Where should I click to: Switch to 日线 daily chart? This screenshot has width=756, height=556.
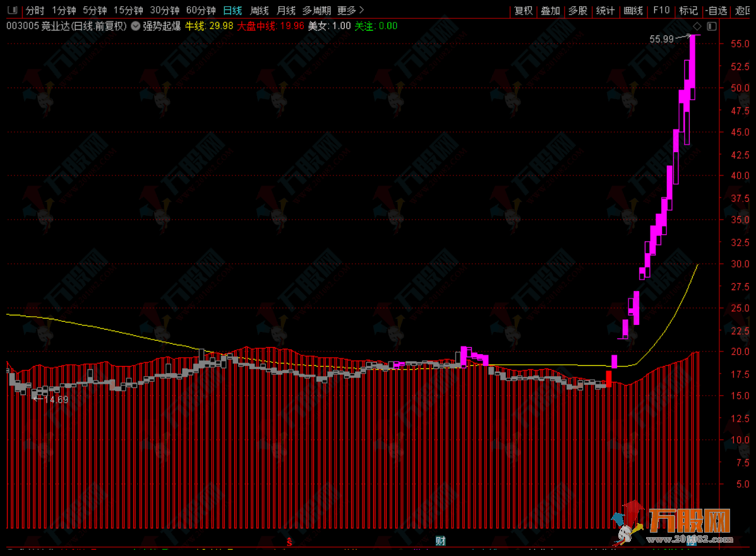[232, 10]
